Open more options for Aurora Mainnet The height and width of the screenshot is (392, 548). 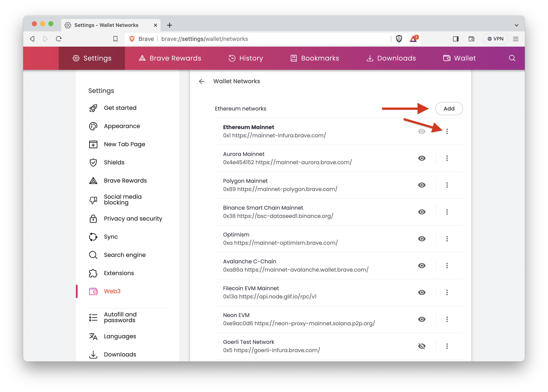tap(447, 158)
